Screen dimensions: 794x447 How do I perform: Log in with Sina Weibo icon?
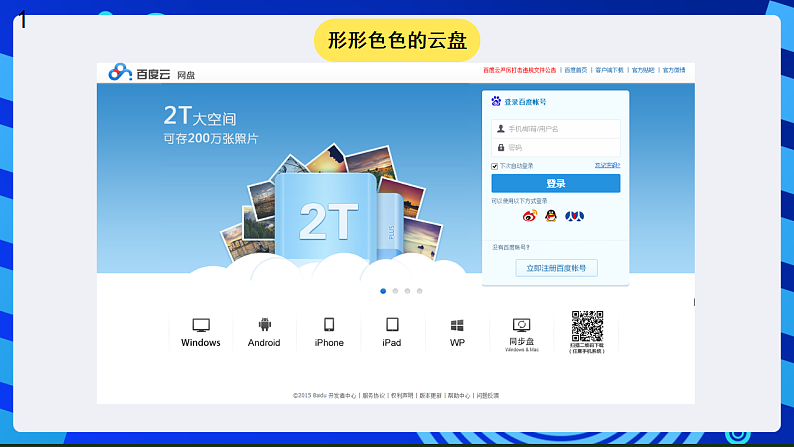coord(531,216)
